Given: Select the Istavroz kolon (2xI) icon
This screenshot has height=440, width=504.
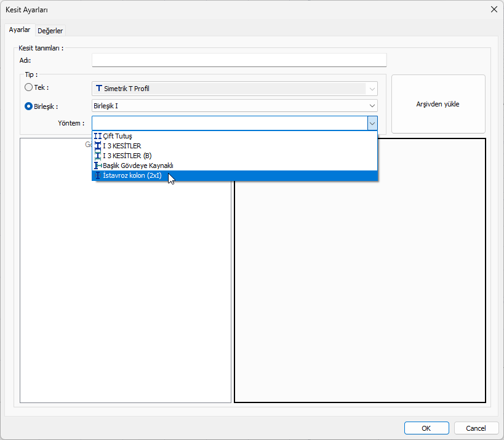Looking at the screenshot, I should tap(98, 175).
